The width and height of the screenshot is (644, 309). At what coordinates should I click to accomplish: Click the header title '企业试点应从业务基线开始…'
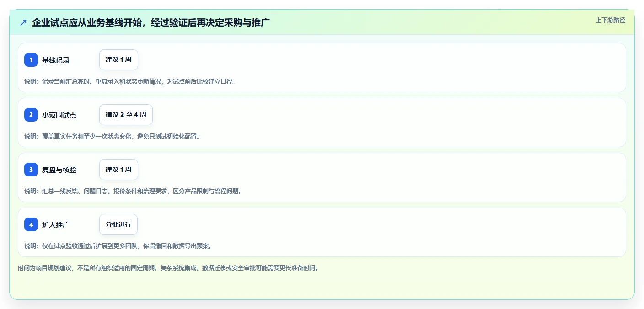tap(151, 22)
